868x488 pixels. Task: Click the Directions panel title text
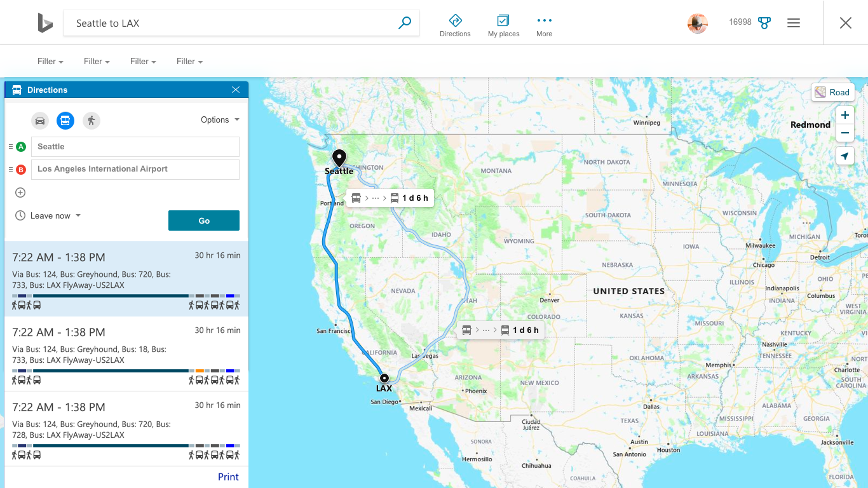[x=48, y=90]
